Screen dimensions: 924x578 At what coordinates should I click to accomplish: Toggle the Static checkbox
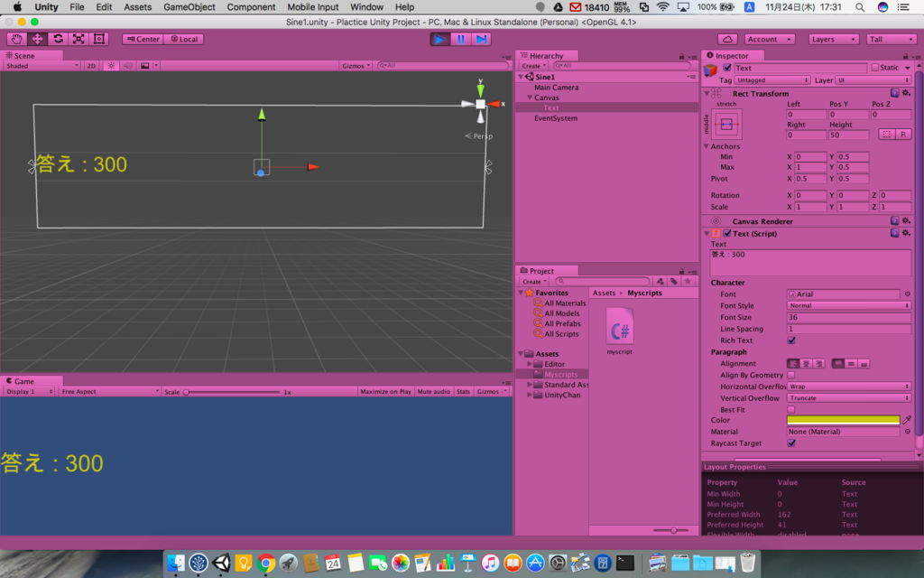[874, 68]
